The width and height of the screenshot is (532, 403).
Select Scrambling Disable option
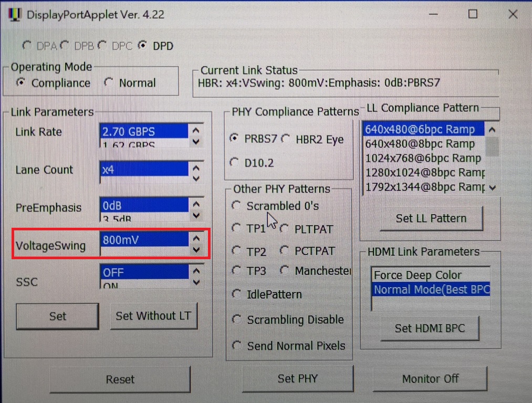click(236, 319)
